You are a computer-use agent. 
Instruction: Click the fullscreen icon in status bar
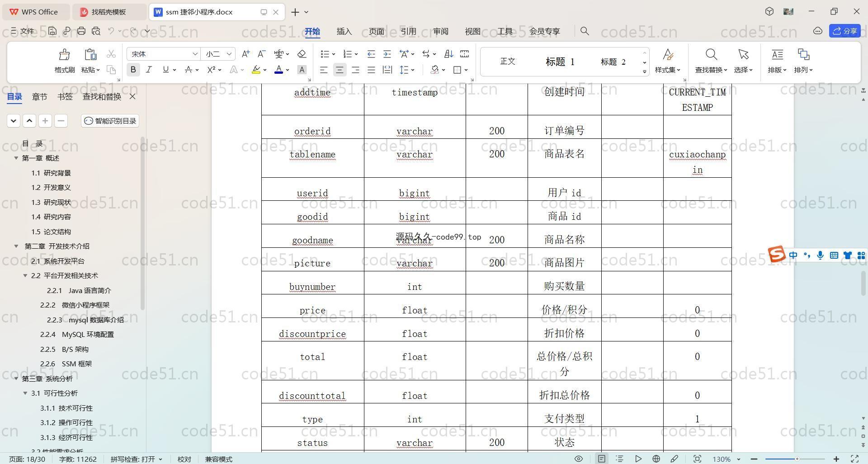854,459
